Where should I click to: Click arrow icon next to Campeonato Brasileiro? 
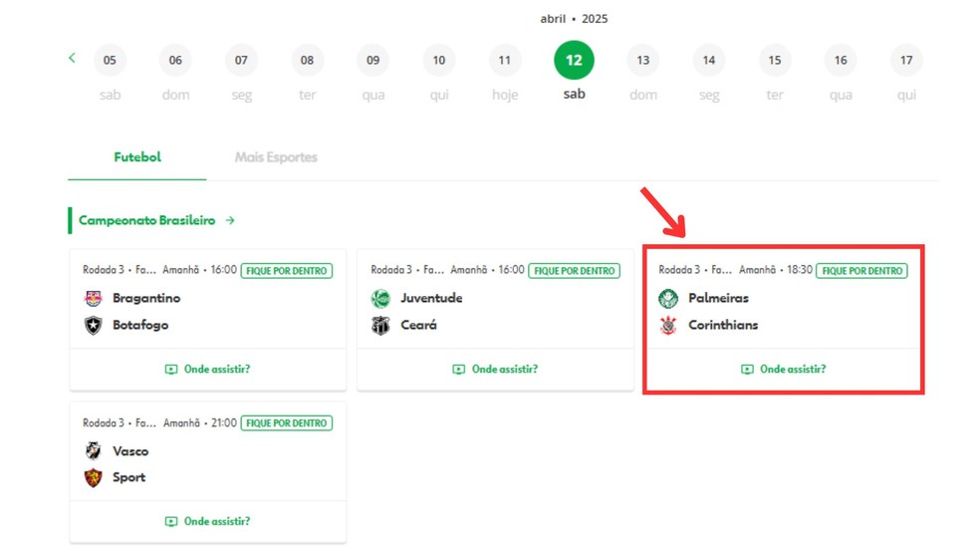pyautogui.click(x=230, y=220)
